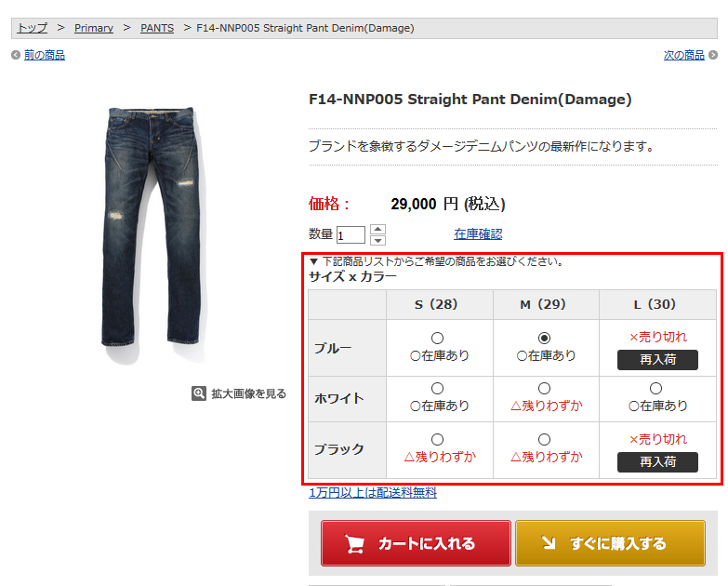
Task: Select the Blue S (28) radio button
Action: 437,338
